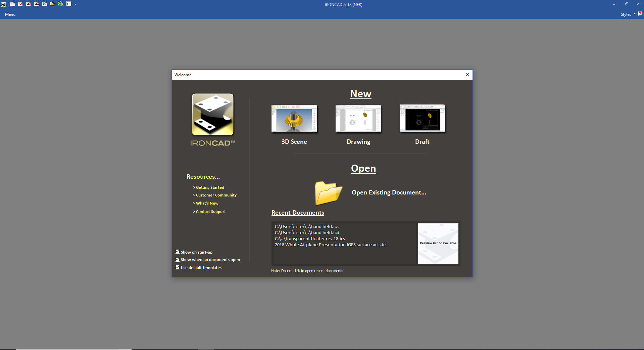Click the Drawing label under New

tap(358, 142)
